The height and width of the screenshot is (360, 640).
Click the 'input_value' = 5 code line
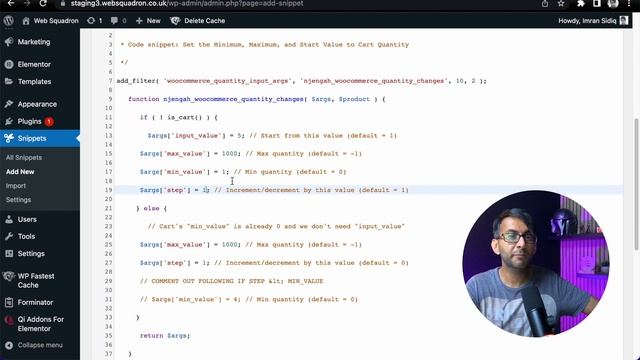click(272, 136)
